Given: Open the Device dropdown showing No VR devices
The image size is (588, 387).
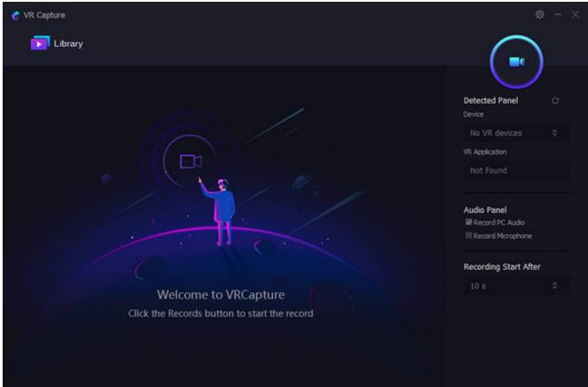Looking at the screenshot, I should [x=516, y=133].
